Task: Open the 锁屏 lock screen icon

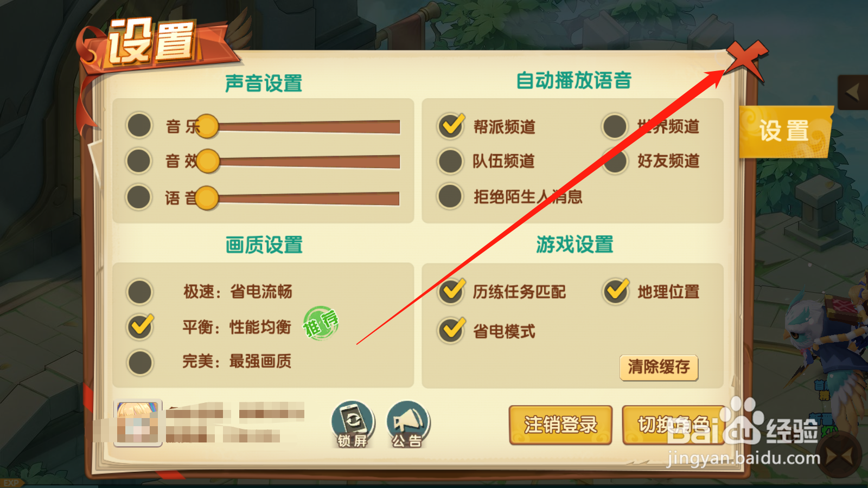Action: 353,424
